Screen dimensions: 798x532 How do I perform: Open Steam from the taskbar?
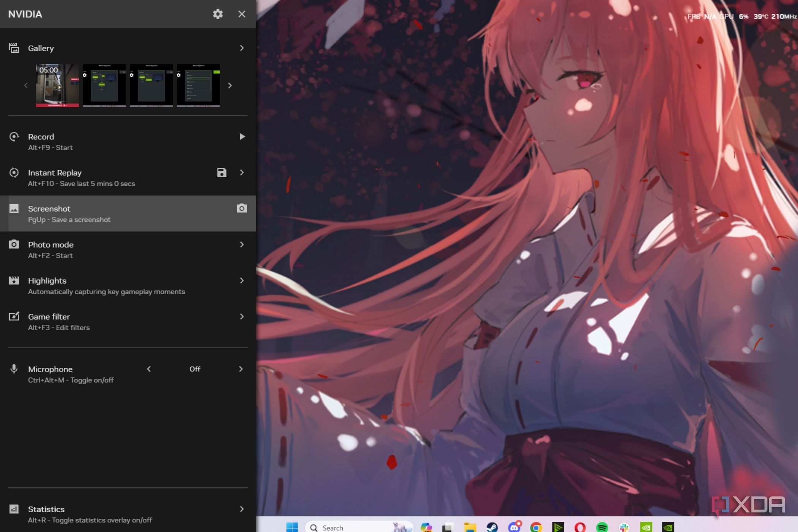492,527
